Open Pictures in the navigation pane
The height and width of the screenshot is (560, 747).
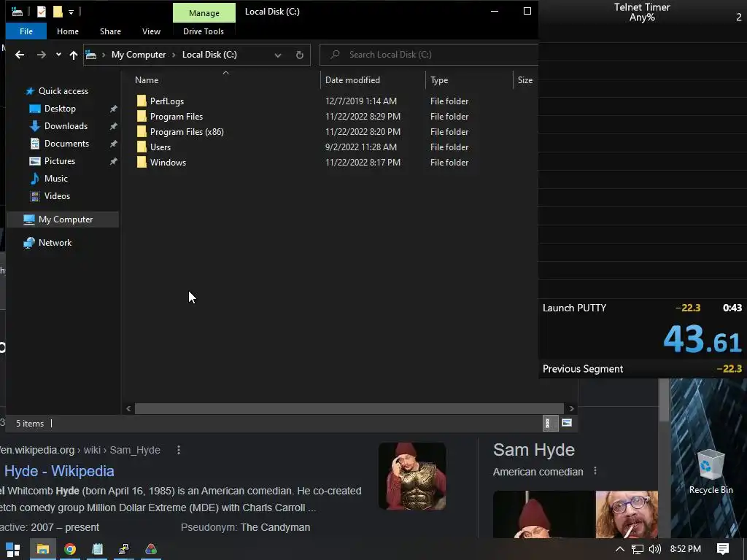[60, 161]
